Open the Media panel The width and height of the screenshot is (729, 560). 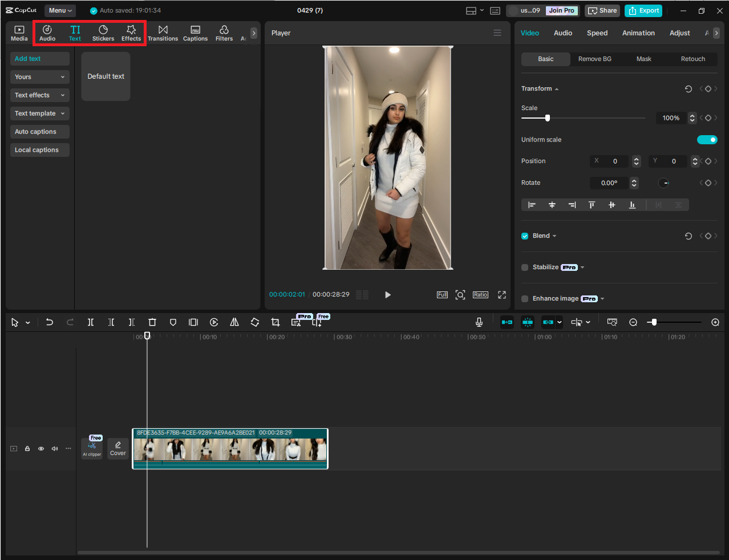pyautogui.click(x=19, y=33)
